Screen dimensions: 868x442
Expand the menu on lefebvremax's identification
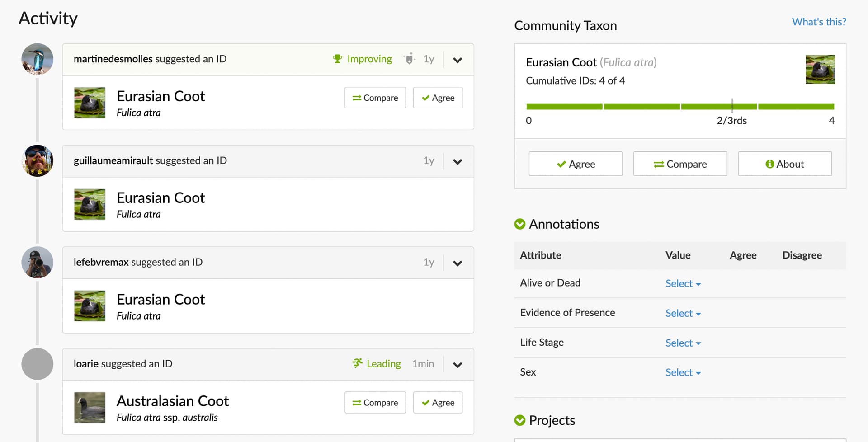458,263
